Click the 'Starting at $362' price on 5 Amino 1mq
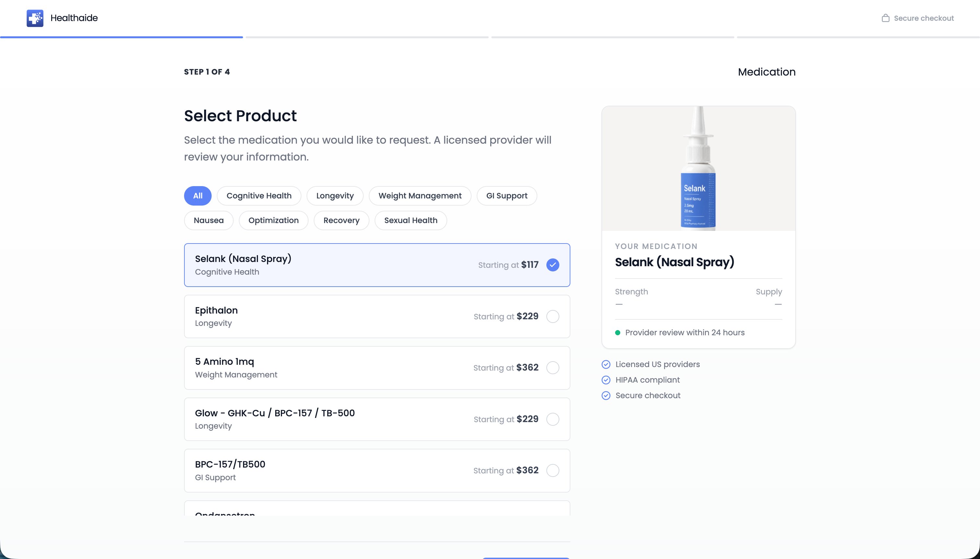 506,368
